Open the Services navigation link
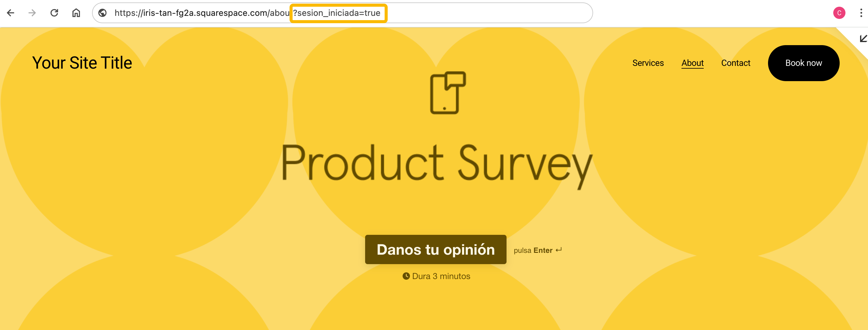Screen dimensions: 868x330 tap(648, 63)
